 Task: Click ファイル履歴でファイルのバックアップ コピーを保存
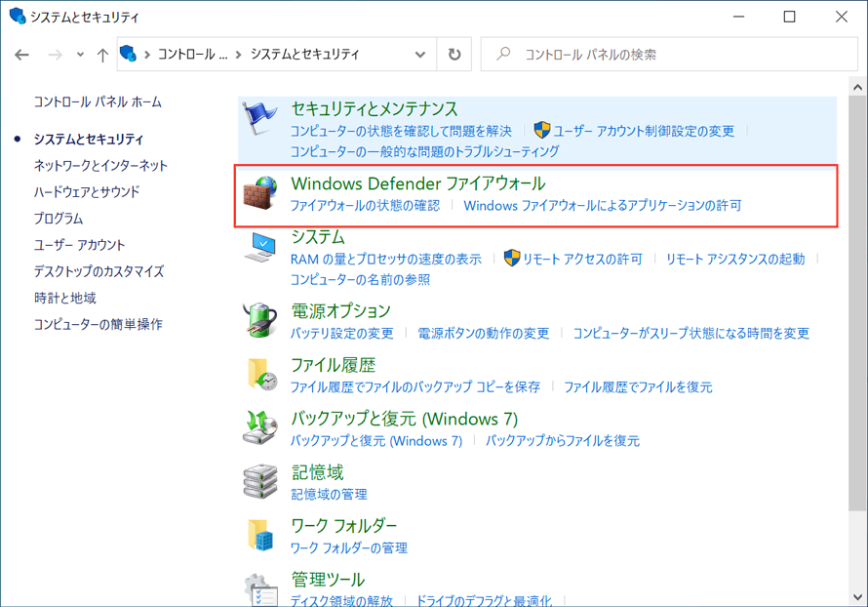(x=415, y=386)
